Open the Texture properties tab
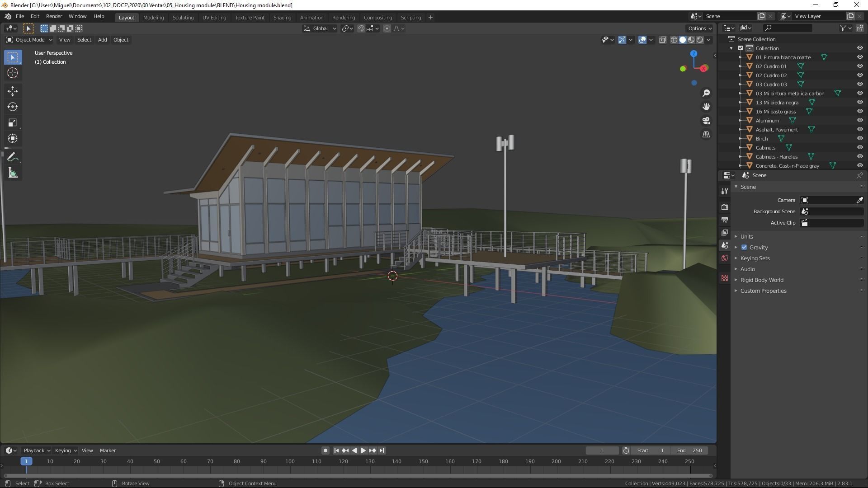868x488 pixels. click(725, 278)
